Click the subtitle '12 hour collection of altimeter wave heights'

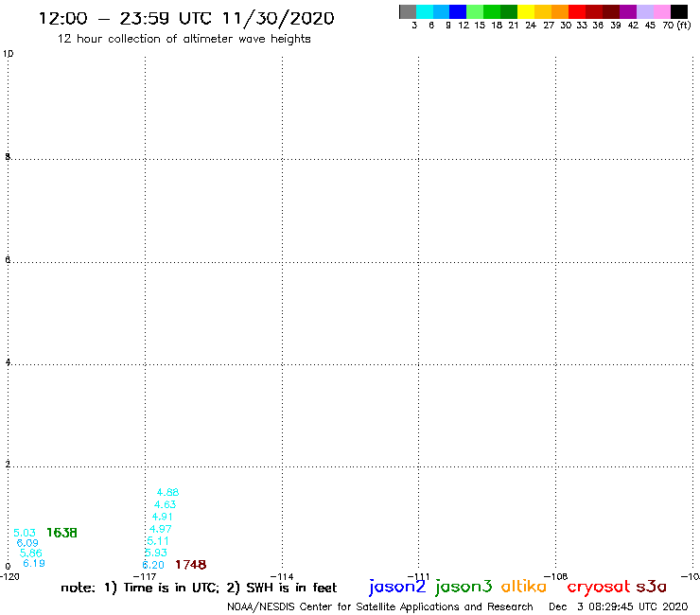click(184, 39)
